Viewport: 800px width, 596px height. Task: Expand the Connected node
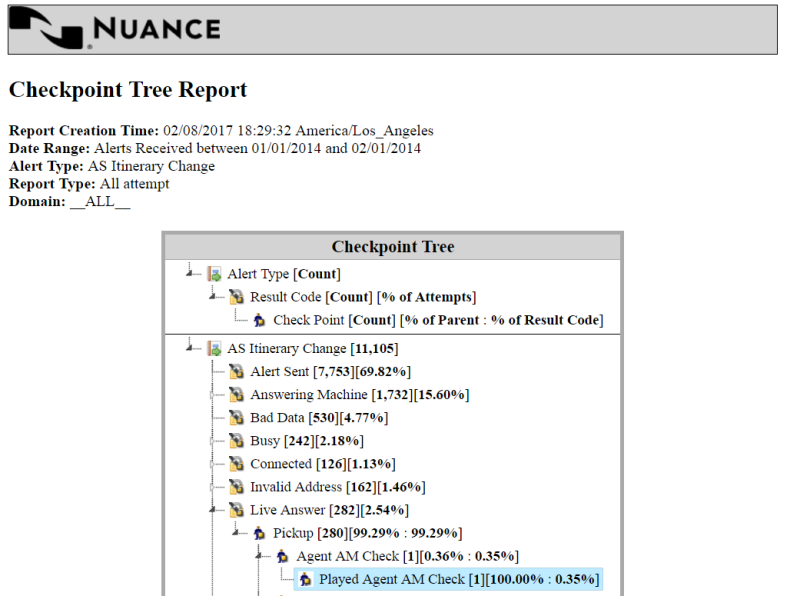point(213,464)
